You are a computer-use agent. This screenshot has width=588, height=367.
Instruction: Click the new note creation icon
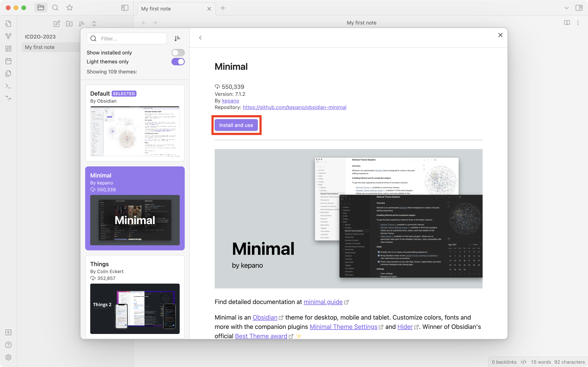56,23
